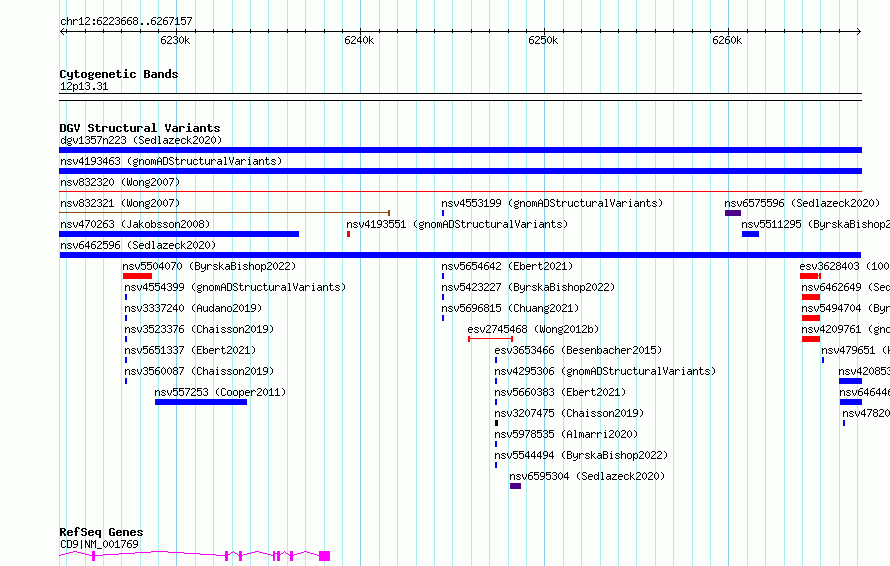The height and width of the screenshot is (566, 890).
Task: Click the RefSeq Genes track title
Action: point(101,533)
